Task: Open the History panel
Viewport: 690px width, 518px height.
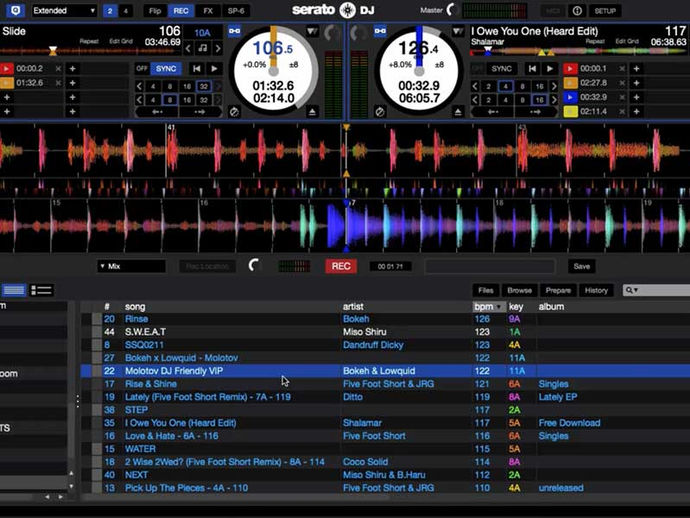Action: [596, 290]
